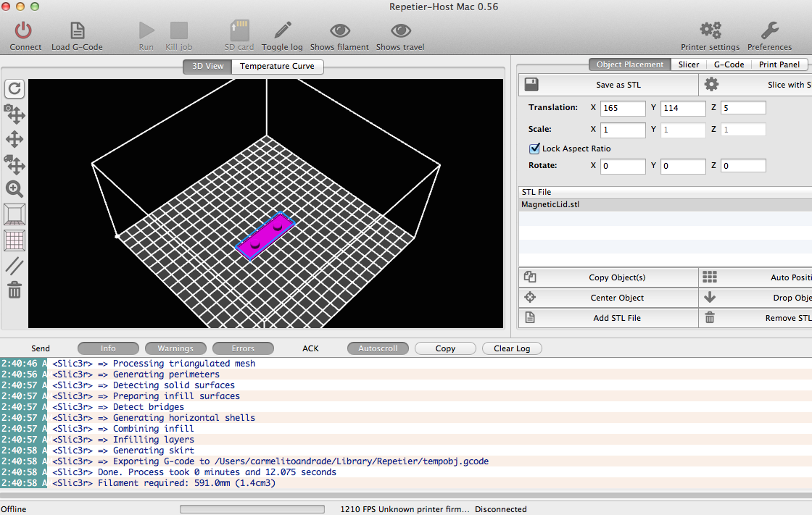Click the Rotate X field
This screenshot has width=812, height=515.
click(623, 166)
